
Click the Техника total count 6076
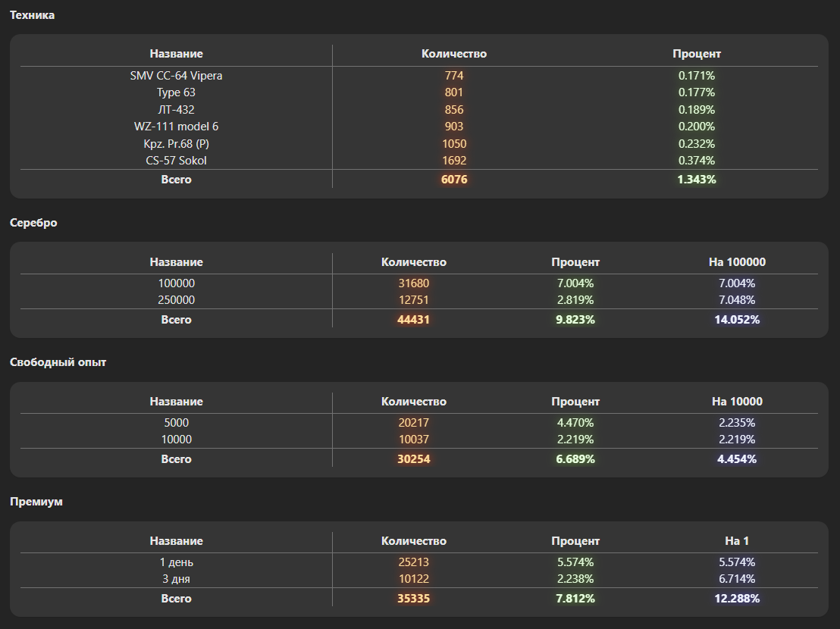pos(454,180)
